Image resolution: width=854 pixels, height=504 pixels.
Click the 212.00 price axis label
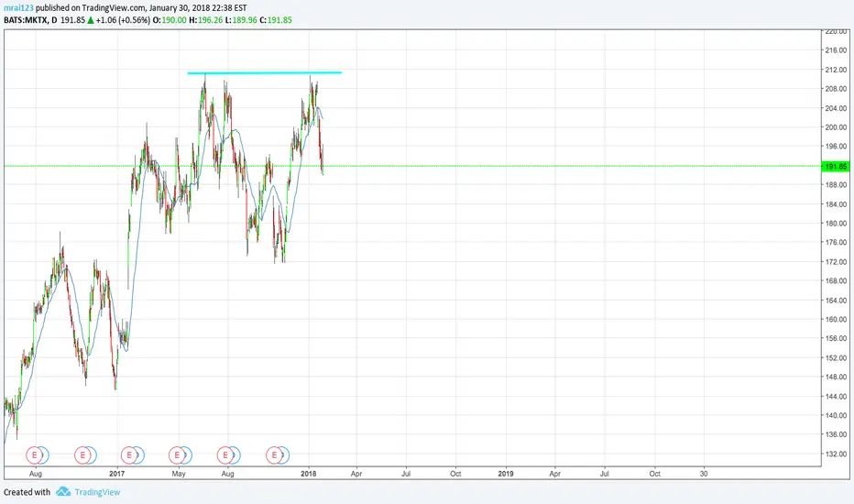point(836,70)
